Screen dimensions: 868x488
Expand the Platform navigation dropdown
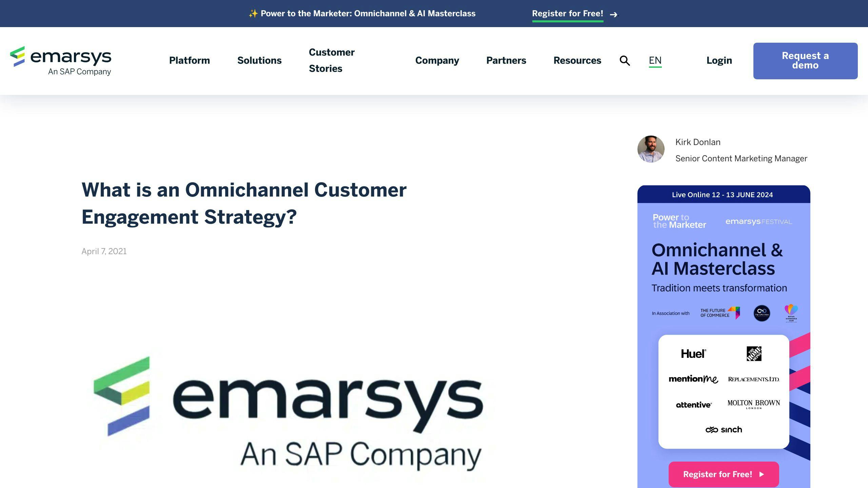189,60
